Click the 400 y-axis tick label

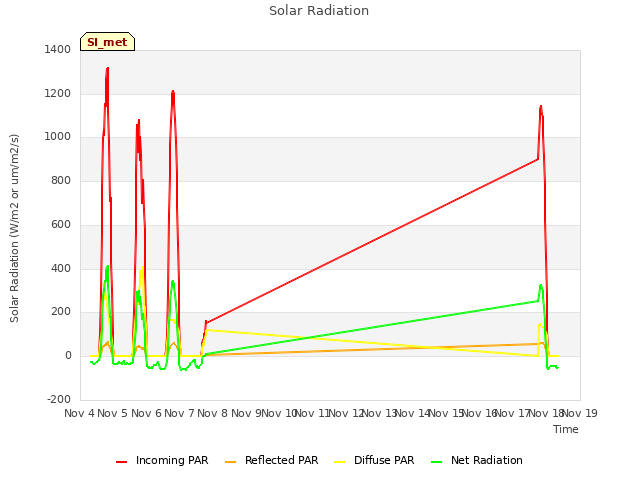click(61, 269)
